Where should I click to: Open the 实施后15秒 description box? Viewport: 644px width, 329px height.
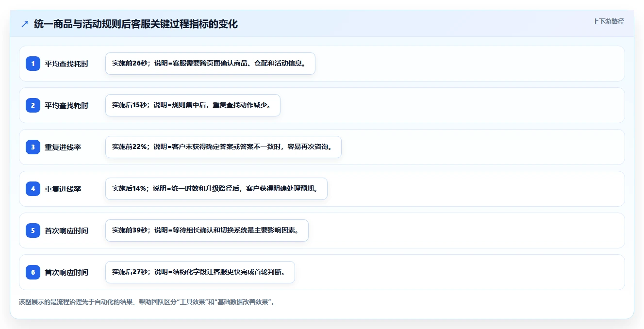pyautogui.click(x=193, y=105)
